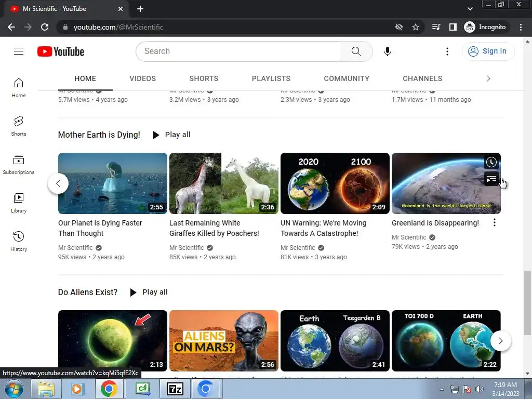Open Library in the sidebar

coord(19,203)
